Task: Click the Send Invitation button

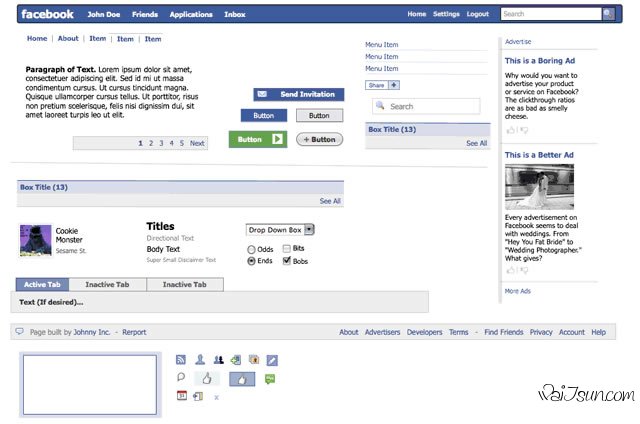Action: coord(299,94)
